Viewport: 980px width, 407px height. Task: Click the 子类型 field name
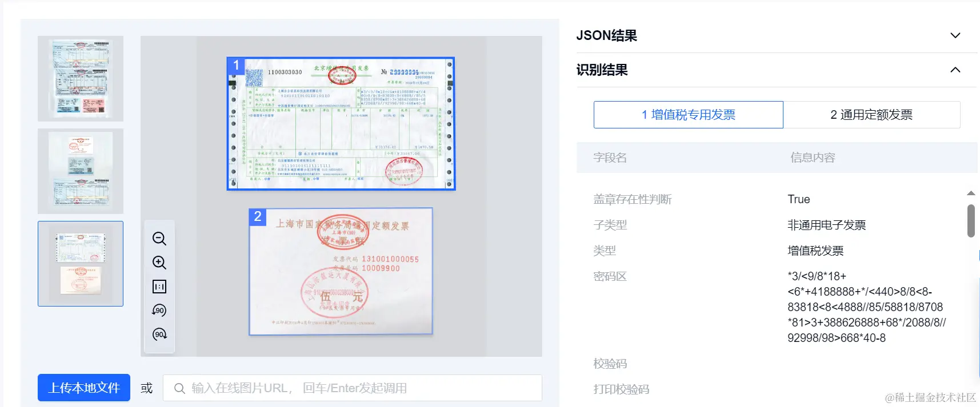click(x=610, y=225)
